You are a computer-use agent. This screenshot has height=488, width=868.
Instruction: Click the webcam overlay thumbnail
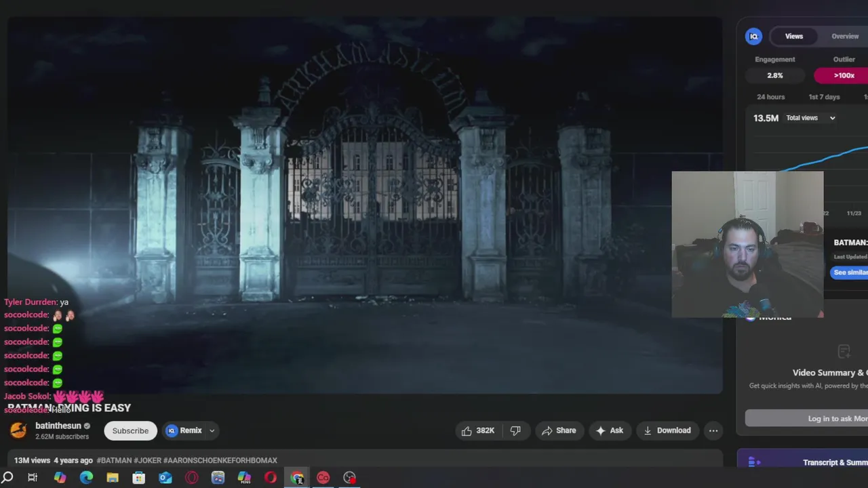[x=747, y=244]
